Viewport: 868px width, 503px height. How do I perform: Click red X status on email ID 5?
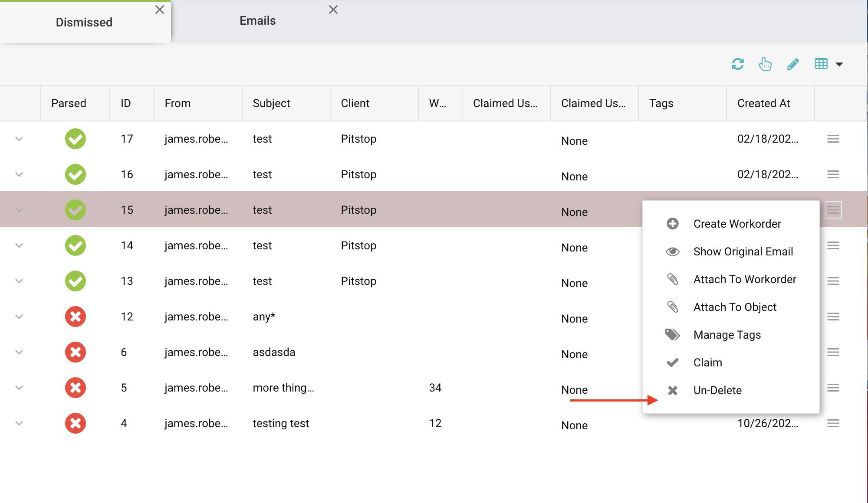point(76,388)
